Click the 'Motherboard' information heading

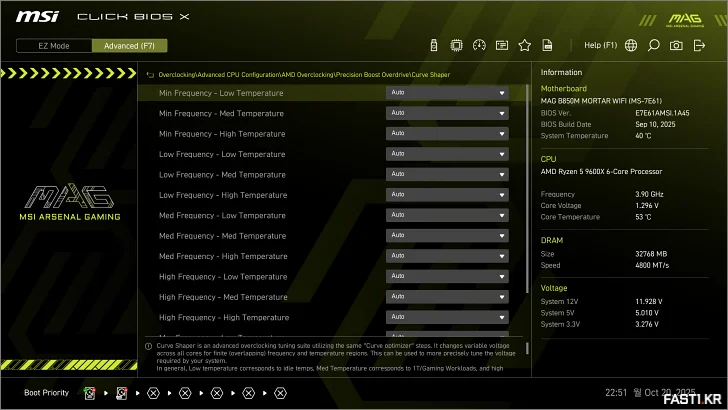[564, 89]
